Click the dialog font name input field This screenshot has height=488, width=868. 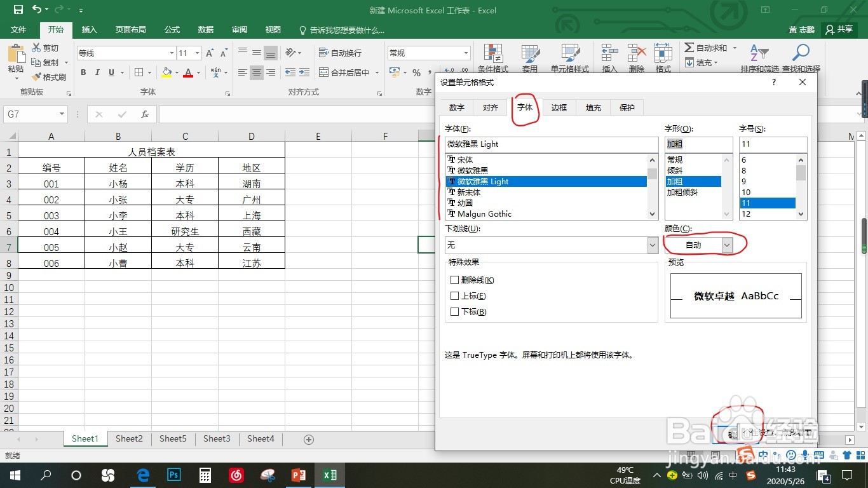click(x=552, y=144)
